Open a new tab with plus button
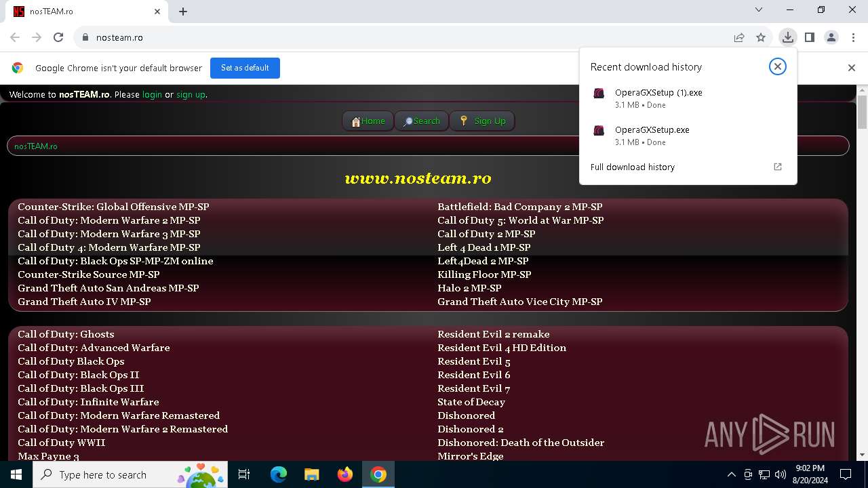The height and width of the screenshot is (488, 868). [183, 12]
